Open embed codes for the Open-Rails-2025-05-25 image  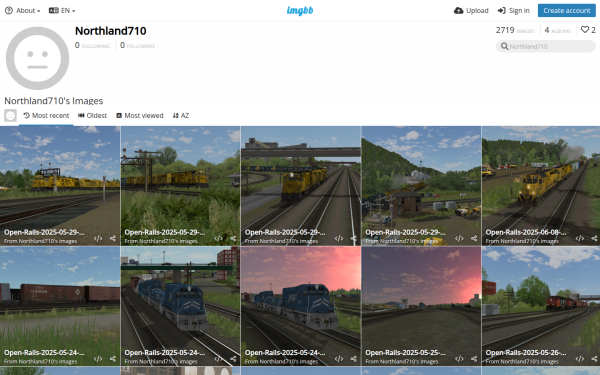click(x=459, y=359)
